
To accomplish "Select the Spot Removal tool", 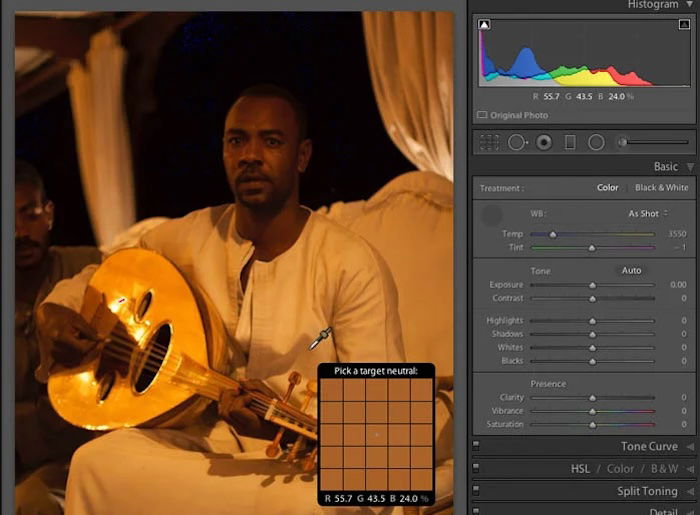I will [517, 143].
